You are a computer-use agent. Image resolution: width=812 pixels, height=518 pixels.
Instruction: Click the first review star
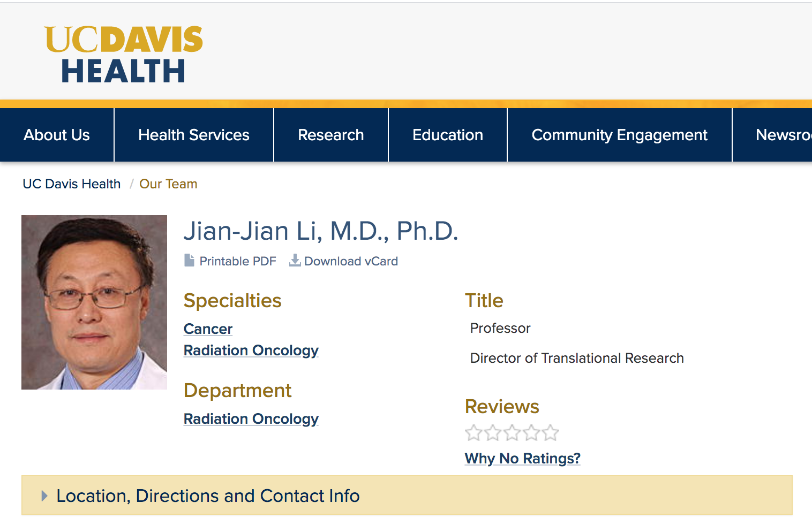(x=473, y=432)
